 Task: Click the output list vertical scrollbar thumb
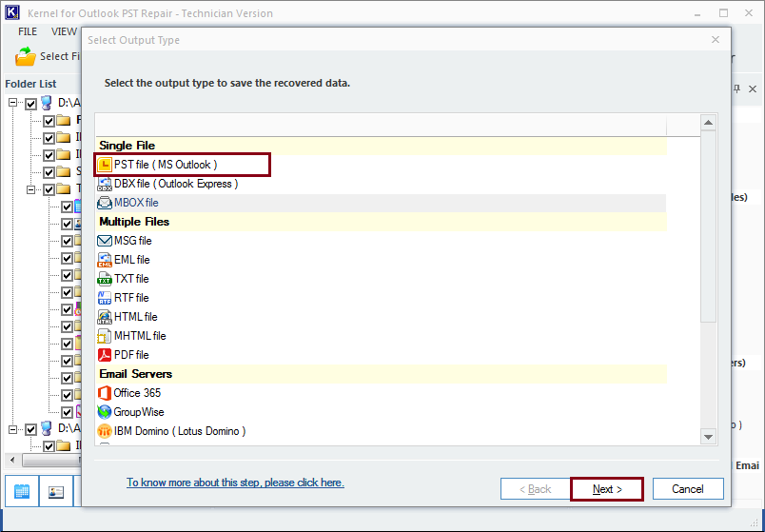click(709, 226)
